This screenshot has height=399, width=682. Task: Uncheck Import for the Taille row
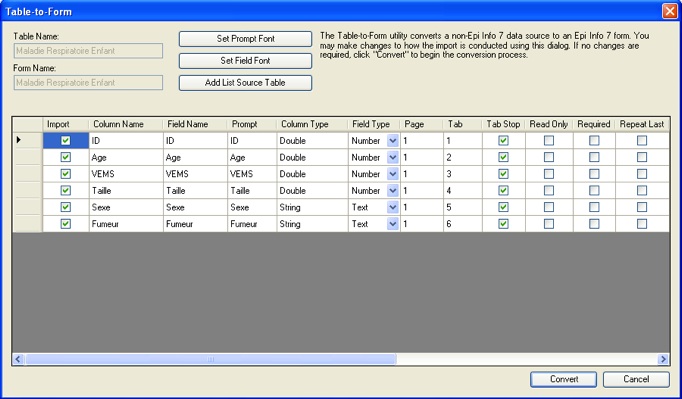[x=66, y=190]
